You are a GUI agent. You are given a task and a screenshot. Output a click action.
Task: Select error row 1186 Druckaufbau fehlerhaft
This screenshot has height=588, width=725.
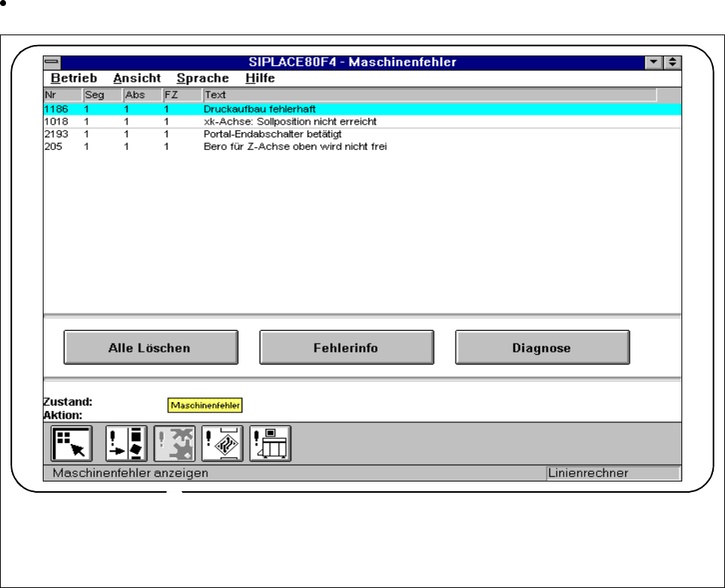362,109
